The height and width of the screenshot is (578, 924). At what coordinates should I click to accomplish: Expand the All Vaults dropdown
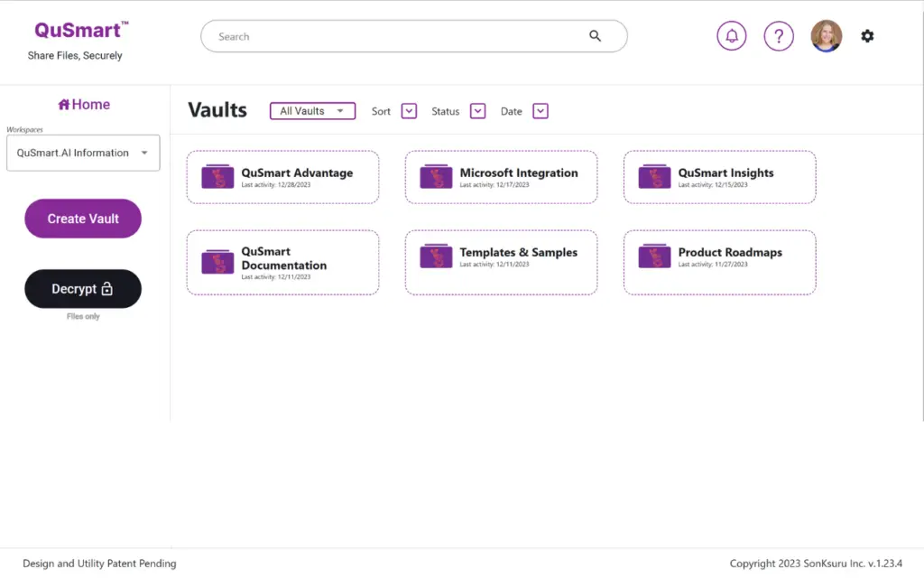(312, 111)
